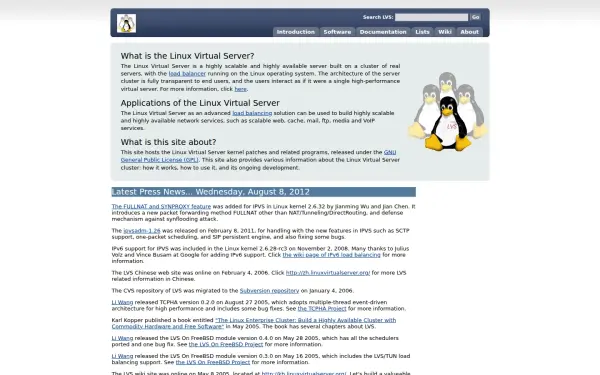Open the Subversion repository link
This screenshot has width=600, height=375.
point(269,291)
